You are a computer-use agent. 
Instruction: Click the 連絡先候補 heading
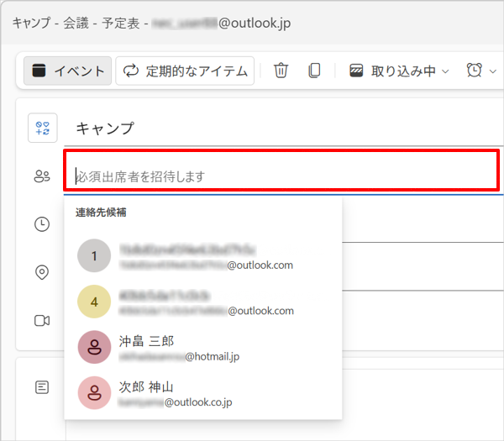101,213
